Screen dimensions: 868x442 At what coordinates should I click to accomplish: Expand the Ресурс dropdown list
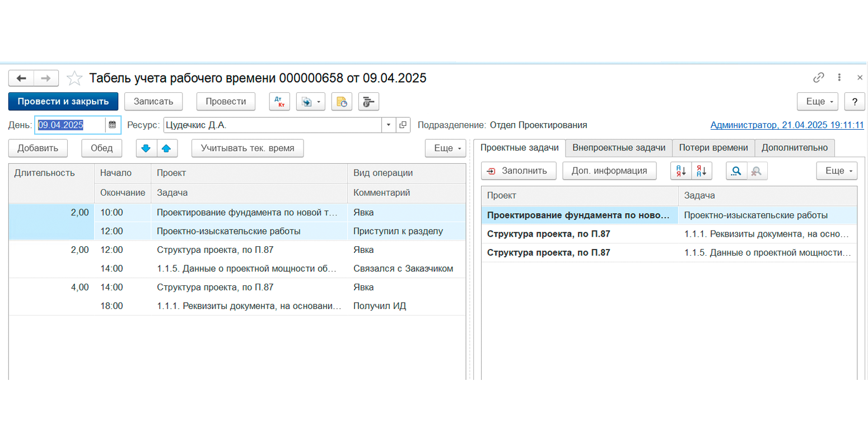click(389, 125)
